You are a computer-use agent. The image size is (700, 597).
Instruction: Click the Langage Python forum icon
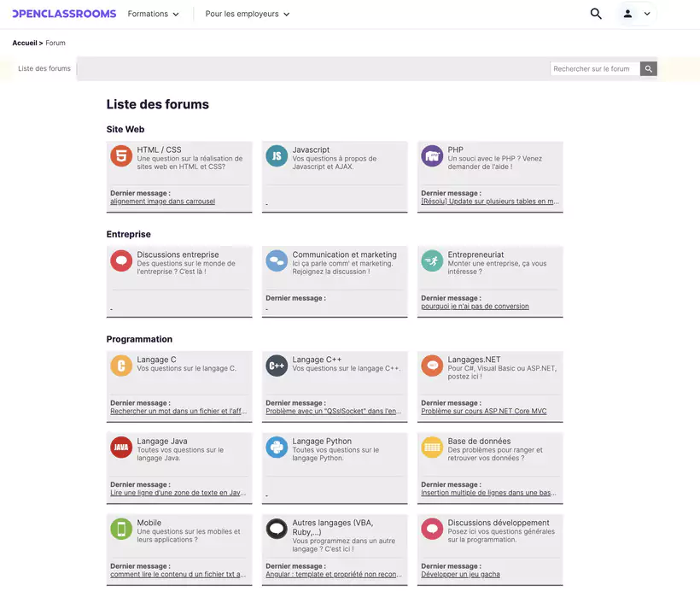point(276,446)
